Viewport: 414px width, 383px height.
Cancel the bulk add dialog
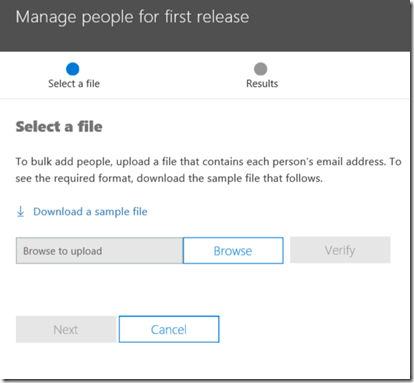(x=169, y=329)
